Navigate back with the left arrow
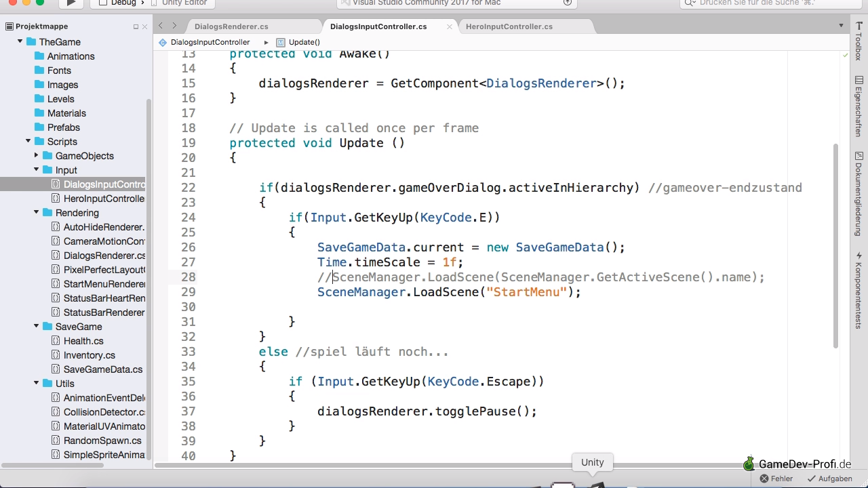Viewport: 868px width, 488px height. coord(161,26)
